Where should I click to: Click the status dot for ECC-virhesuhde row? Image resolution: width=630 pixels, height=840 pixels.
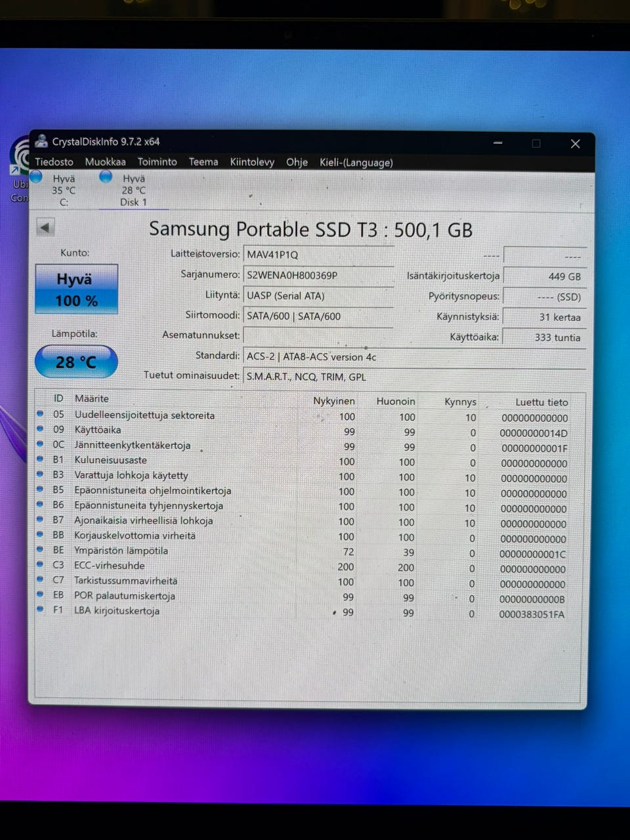click(40, 564)
